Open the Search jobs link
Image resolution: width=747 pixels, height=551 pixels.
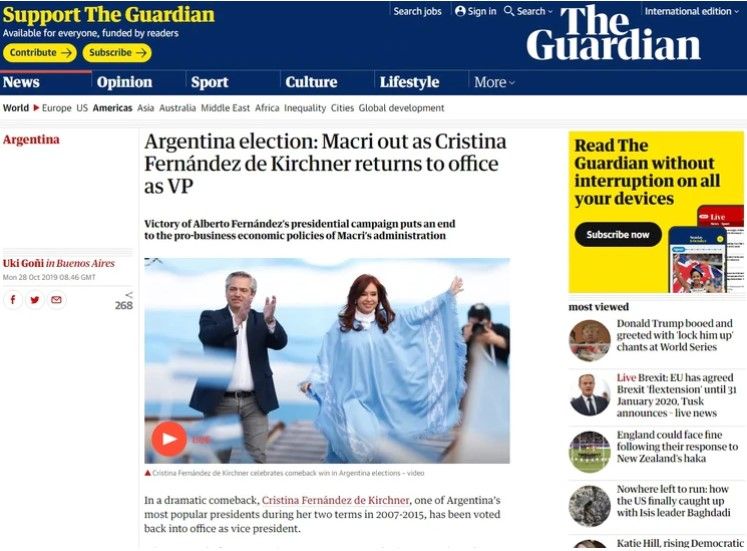[417, 11]
